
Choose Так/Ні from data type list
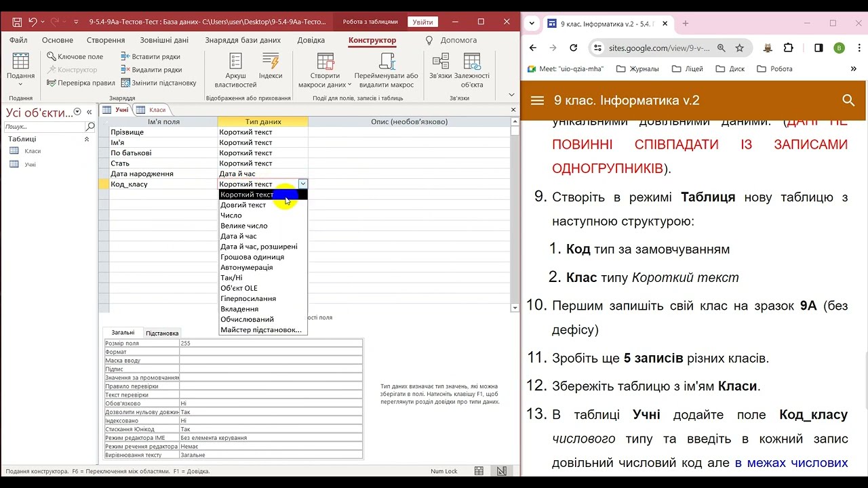pyautogui.click(x=263, y=277)
